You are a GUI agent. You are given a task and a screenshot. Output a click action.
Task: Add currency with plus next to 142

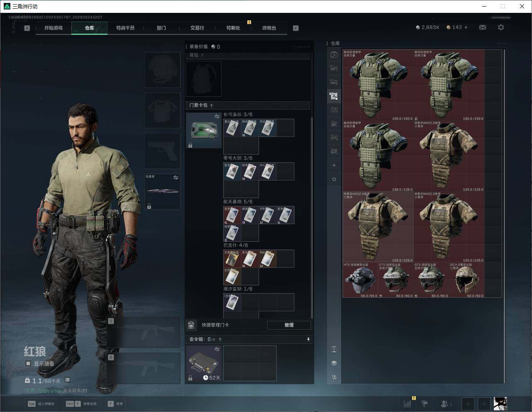coord(466,27)
